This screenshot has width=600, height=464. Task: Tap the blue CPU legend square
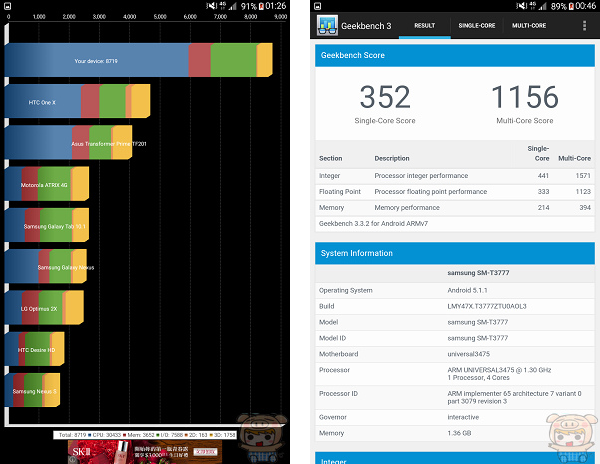[90, 435]
